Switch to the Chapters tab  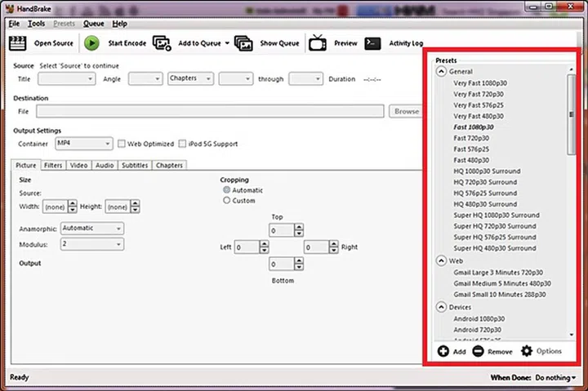(170, 166)
